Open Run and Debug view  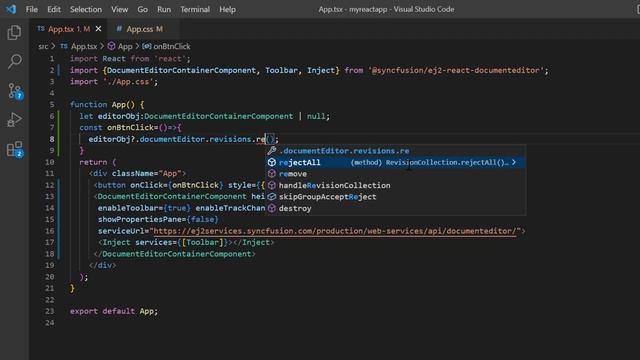pyautogui.click(x=14, y=120)
